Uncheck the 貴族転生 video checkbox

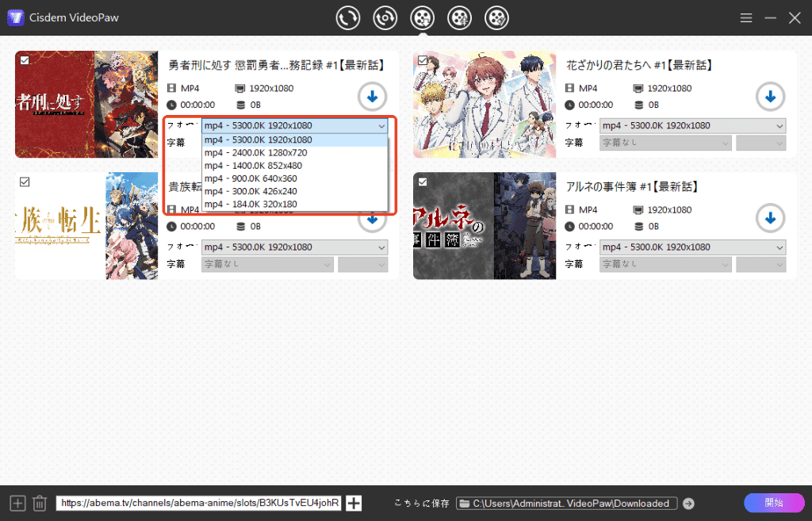click(25, 182)
